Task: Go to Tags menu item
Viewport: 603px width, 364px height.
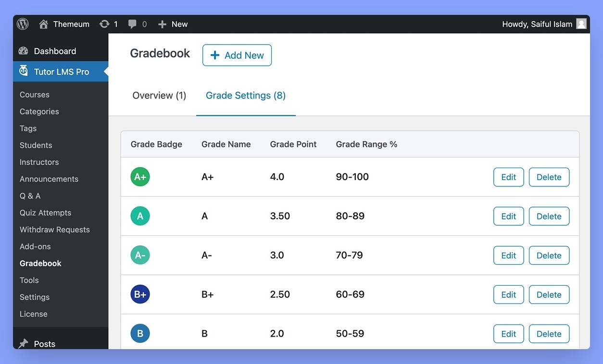Action: coord(28,128)
